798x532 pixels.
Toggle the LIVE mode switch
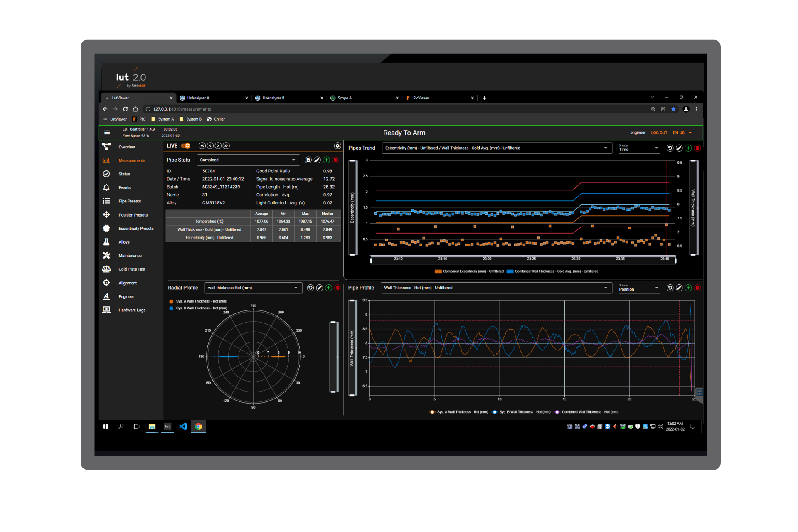tap(185, 146)
